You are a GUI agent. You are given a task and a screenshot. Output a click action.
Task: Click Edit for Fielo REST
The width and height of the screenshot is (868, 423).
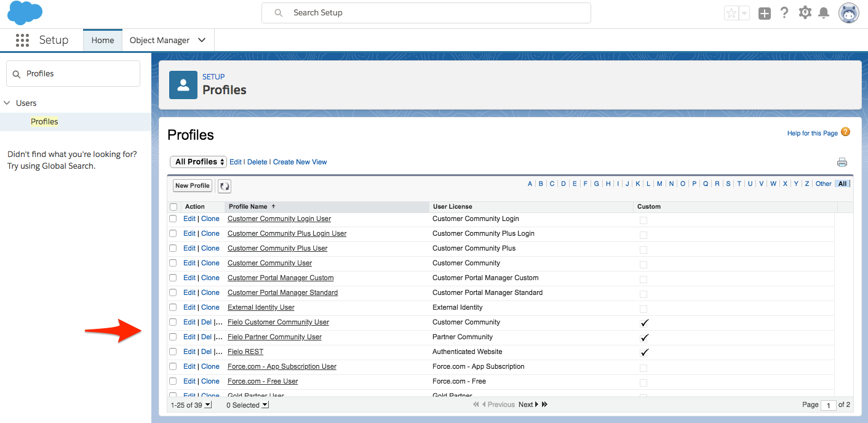[x=189, y=352]
